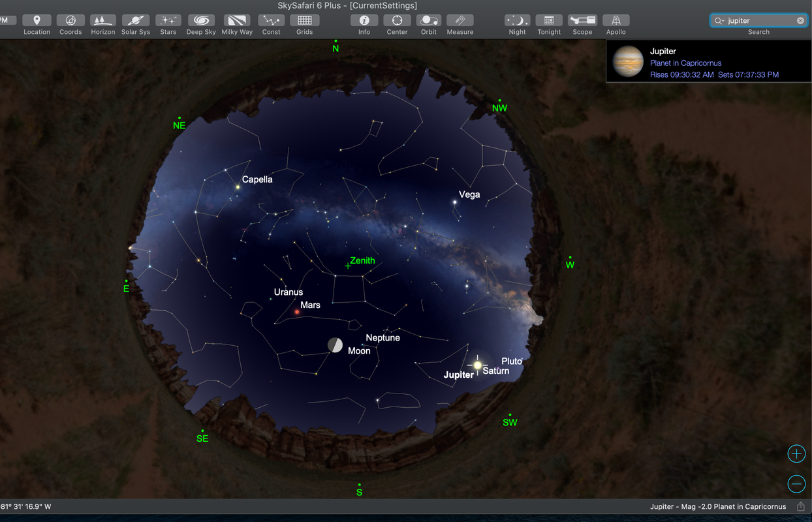Viewport: 812px width, 522px height.
Task: Open the Apollo toolbar icon
Action: click(616, 20)
